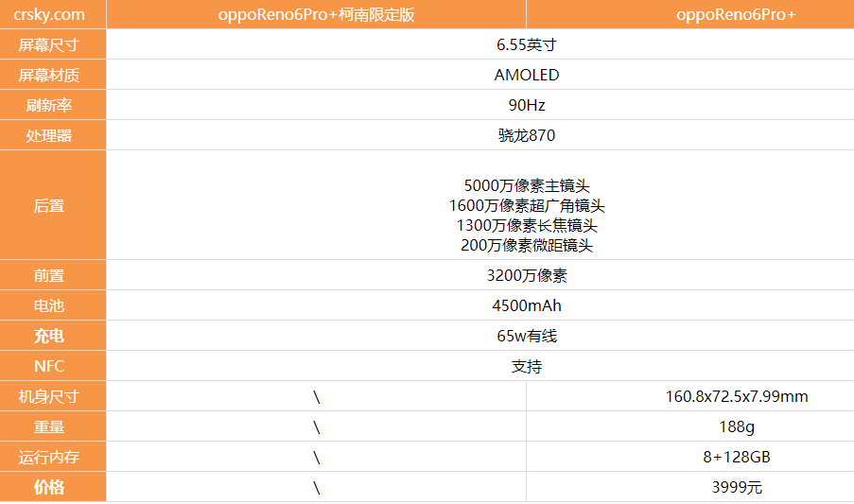Select the 200万像素微距镜头 line
Viewport: 854px width, 504px height.
(x=527, y=246)
